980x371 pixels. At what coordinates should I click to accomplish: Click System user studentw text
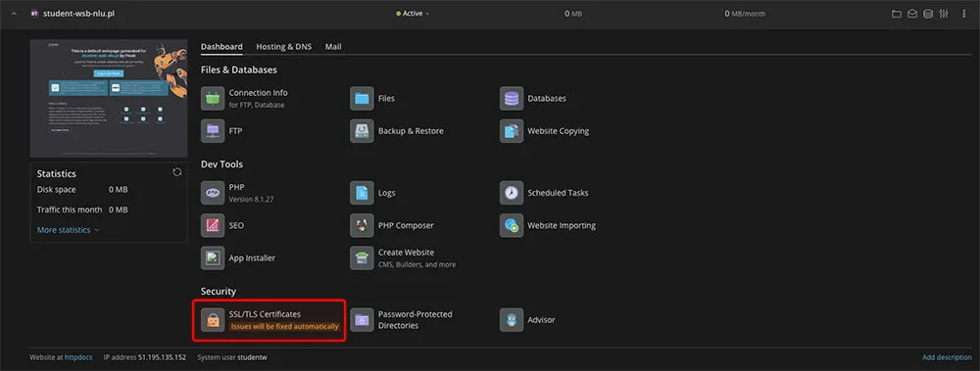232,357
